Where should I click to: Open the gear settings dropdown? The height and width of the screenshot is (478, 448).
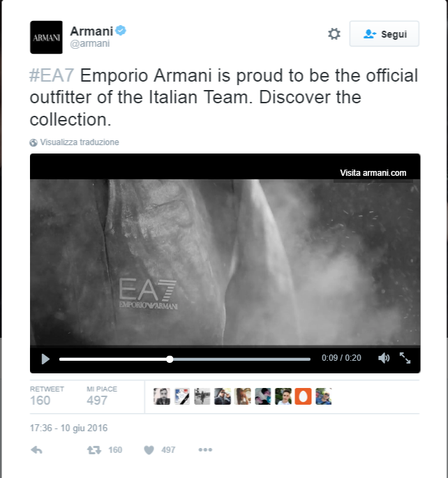click(334, 33)
